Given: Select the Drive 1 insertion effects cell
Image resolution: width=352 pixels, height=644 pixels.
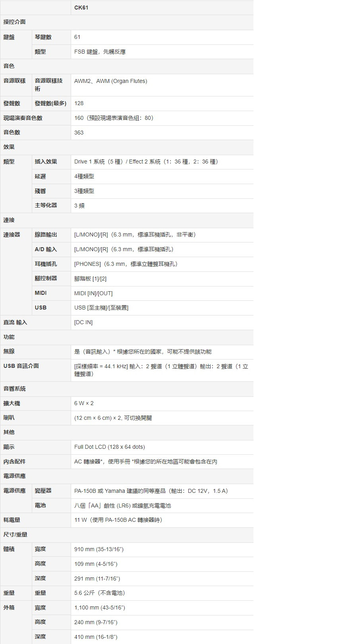Looking at the screenshot, I should click(x=146, y=161).
